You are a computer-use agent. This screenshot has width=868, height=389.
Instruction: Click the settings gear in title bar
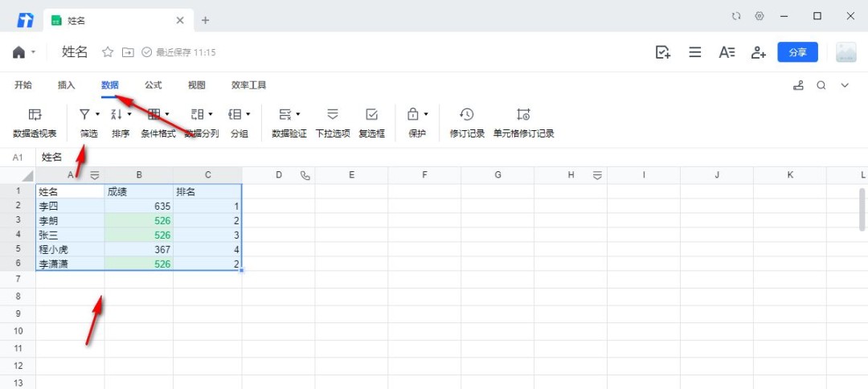click(x=759, y=16)
